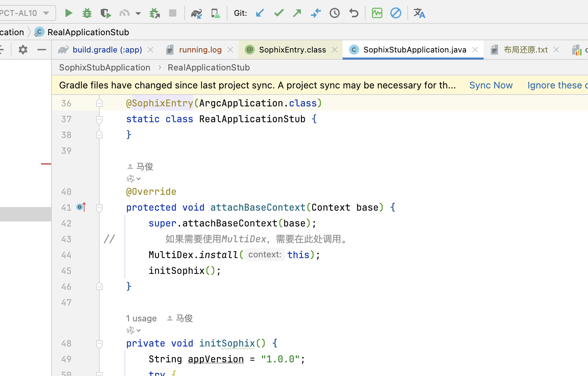Image resolution: width=588 pixels, height=376 pixels.
Task: Click the initSophix() call on line 45
Action: tap(182, 271)
